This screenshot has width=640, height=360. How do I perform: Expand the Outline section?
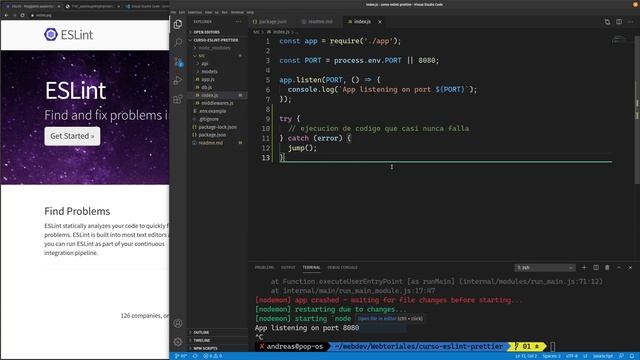[218, 332]
